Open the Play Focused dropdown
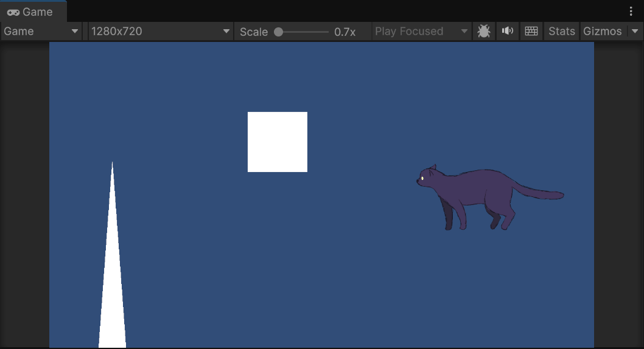The height and width of the screenshot is (349, 644). 421,32
